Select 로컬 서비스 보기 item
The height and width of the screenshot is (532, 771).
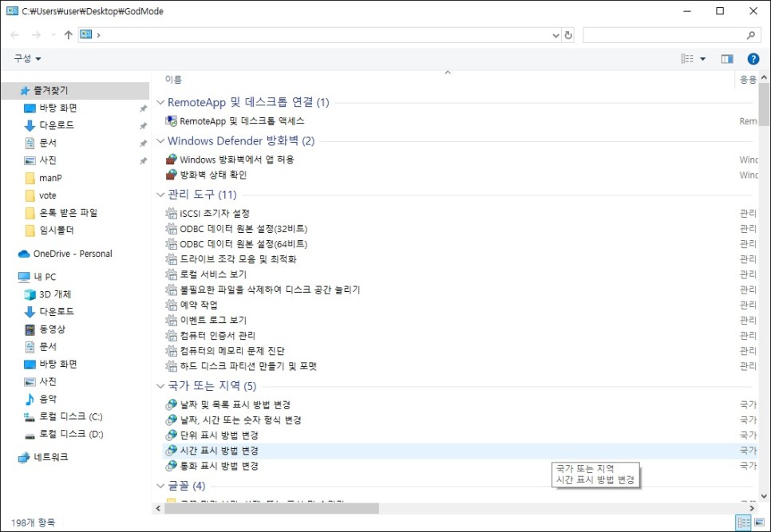click(213, 274)
